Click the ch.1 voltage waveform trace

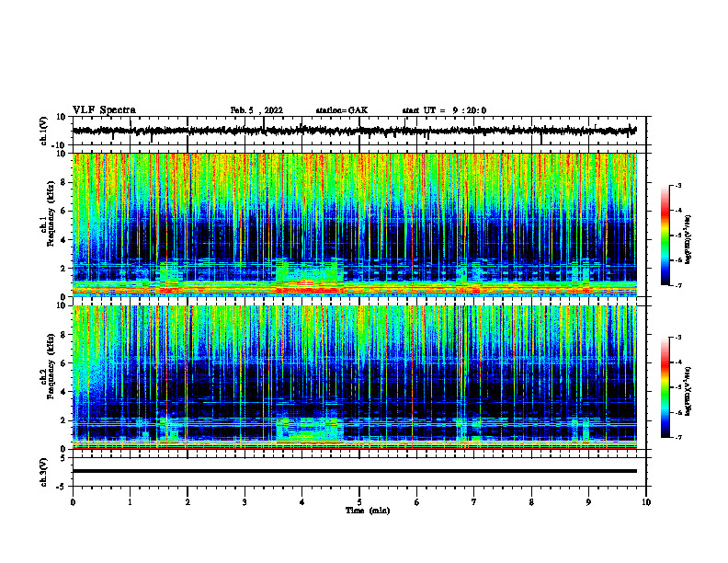coord(354,131)
